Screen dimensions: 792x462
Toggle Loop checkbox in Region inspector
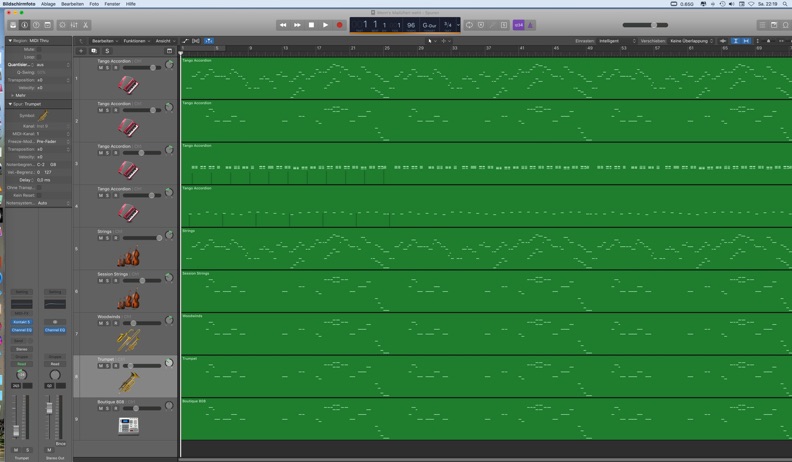coord(39,57)
